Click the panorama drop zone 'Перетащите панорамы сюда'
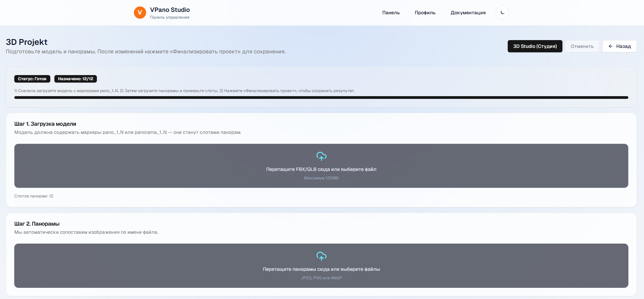Viewport: 644px width, 299px height. point(321,266)
